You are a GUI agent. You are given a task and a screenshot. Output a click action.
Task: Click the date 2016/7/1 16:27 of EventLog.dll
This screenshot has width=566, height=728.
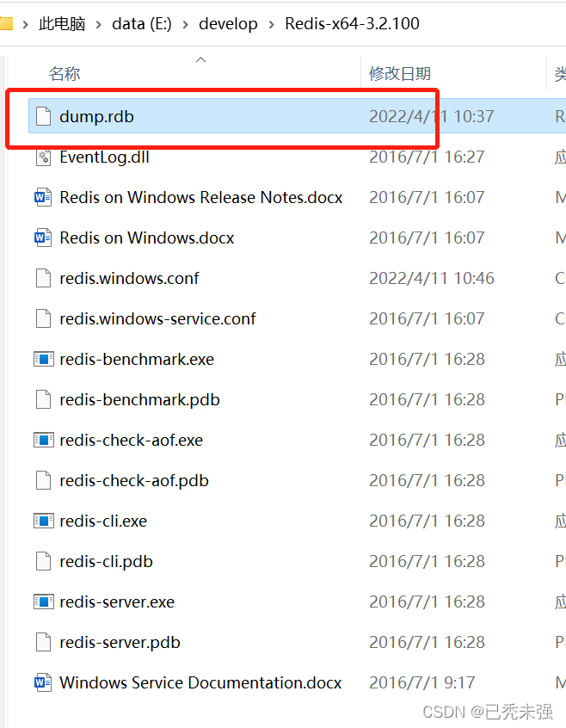[427, 157]
